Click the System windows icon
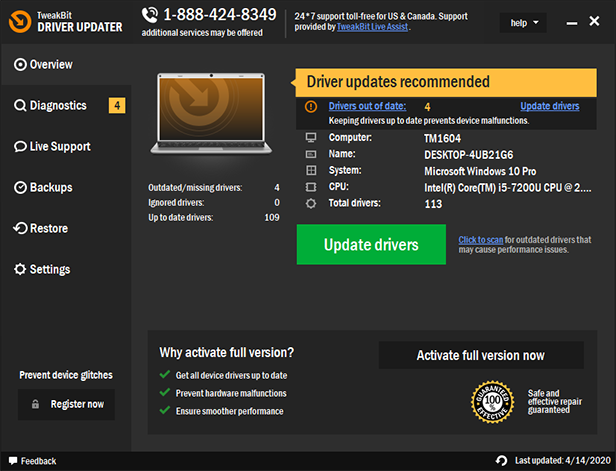 click(x=311, y=170)
